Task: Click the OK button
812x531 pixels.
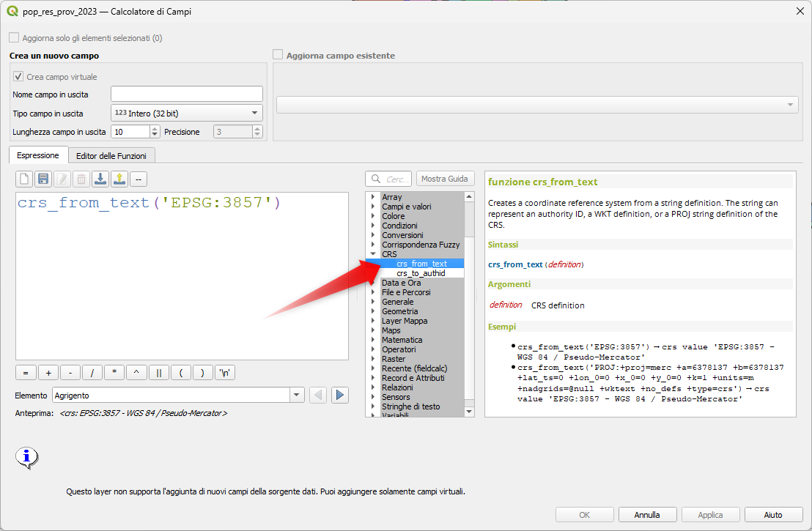Action: tap(584, 515)
